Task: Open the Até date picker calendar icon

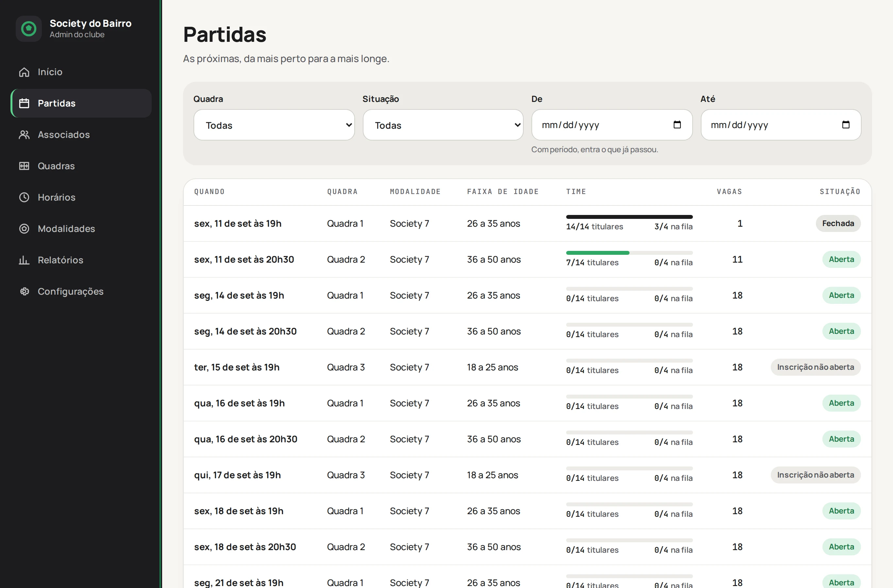Action: [846, 124]
